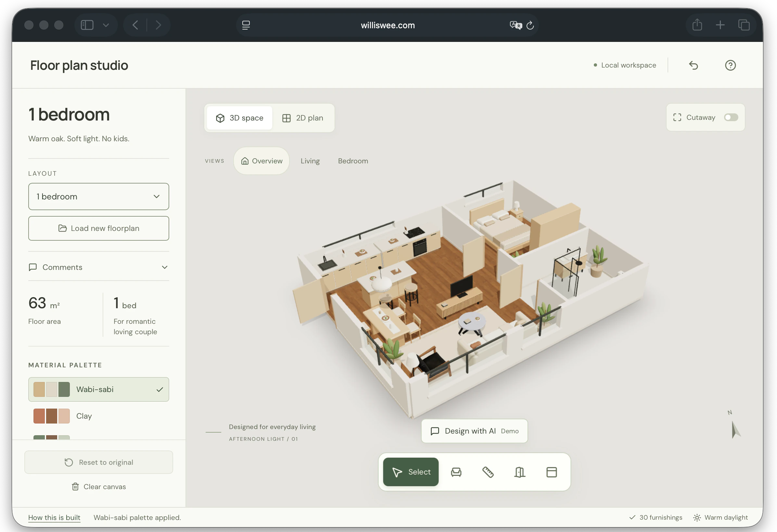
Task: Open the sidebar chevron dropdown
Action: click(x=106, y=25)
